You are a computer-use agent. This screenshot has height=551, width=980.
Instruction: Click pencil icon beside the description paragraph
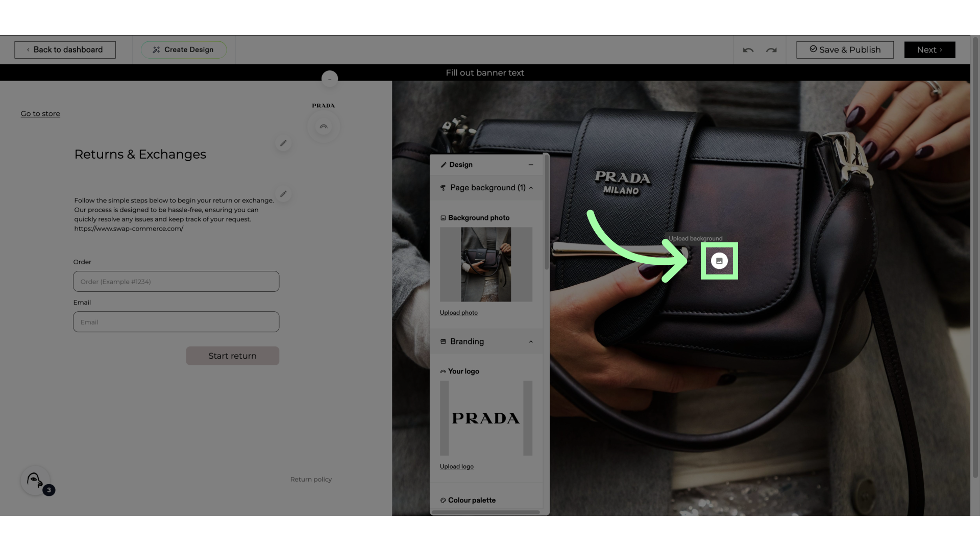coord(283,194)
